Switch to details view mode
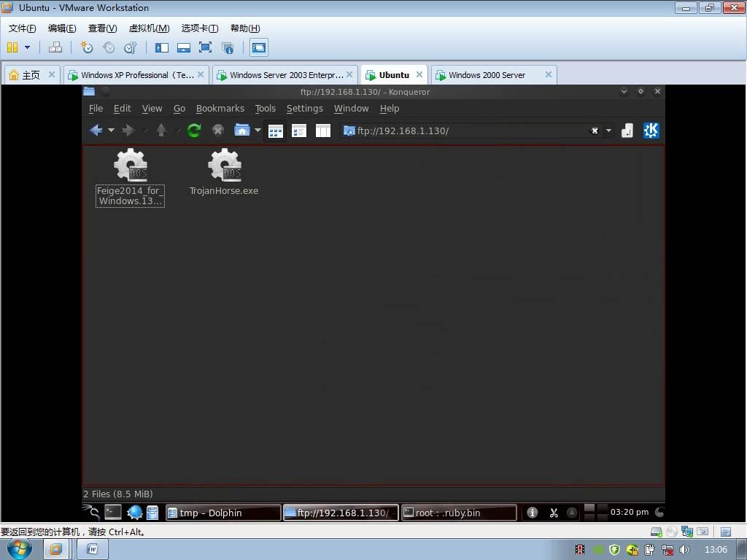 299,131
